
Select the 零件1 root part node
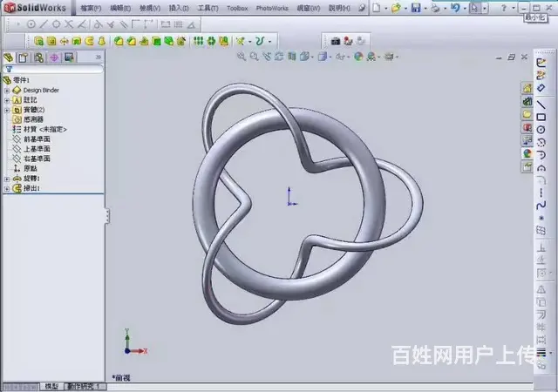[x=21, y=80]
